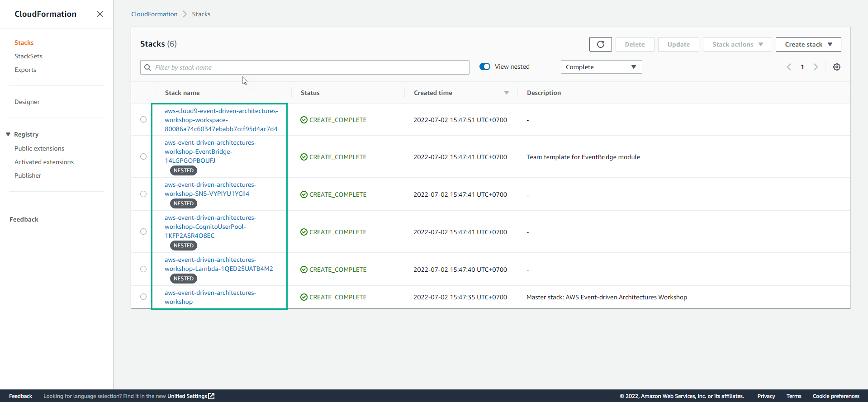Select radio for EventBridge nested stack

[143, 156]
